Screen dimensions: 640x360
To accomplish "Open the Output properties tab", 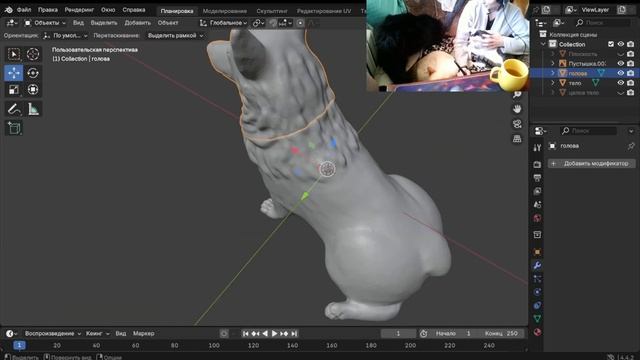I will pyautogui.click(x=537, y=178).
